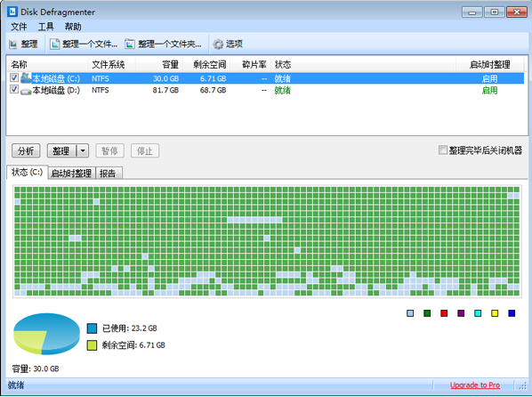Click the C: drive system disk icon
The height and width of the screenshot is (397, 532).
(26, 78)
